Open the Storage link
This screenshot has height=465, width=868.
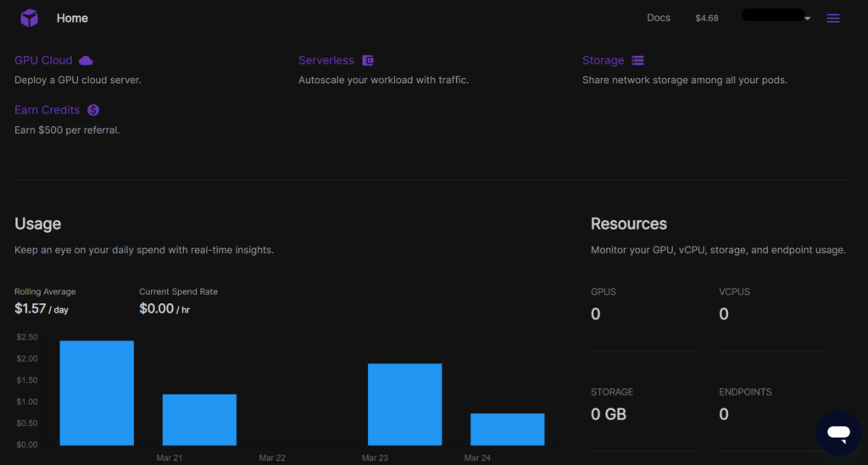click(x=603, y=60)
